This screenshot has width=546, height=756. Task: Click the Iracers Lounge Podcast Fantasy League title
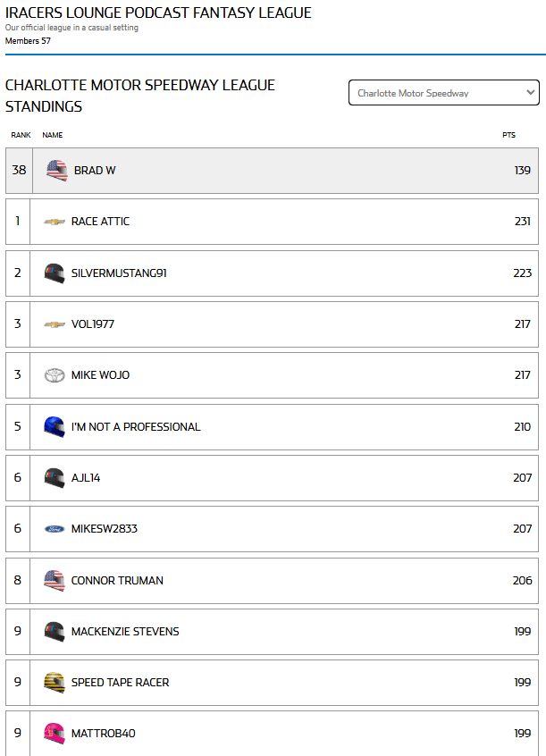point(158,13)
